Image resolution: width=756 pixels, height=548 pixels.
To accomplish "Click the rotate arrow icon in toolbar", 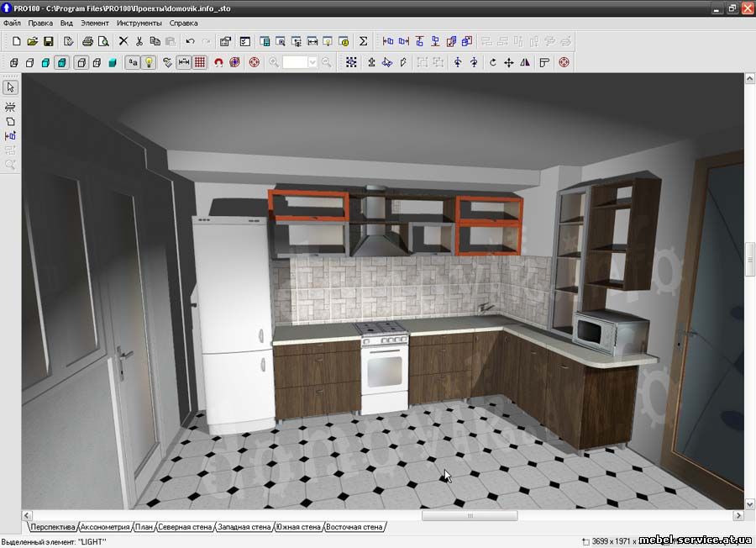I will [492, 62].
